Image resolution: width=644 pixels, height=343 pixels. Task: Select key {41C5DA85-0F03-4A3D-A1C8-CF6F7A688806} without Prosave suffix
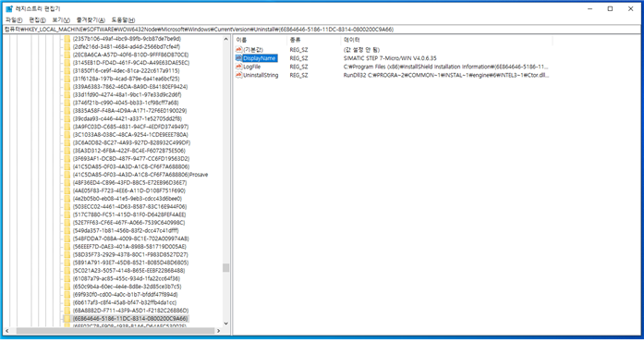(x=131, y=166)
